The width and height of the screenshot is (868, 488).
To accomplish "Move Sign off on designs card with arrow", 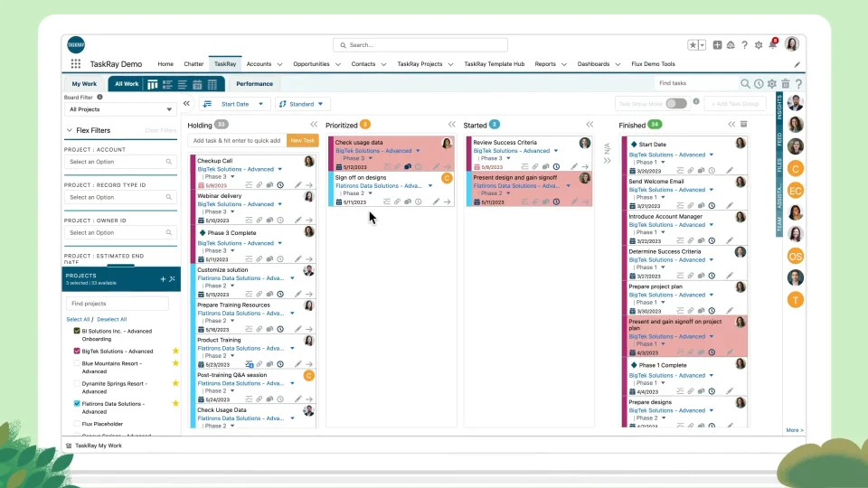I will (x=448, y=202).
